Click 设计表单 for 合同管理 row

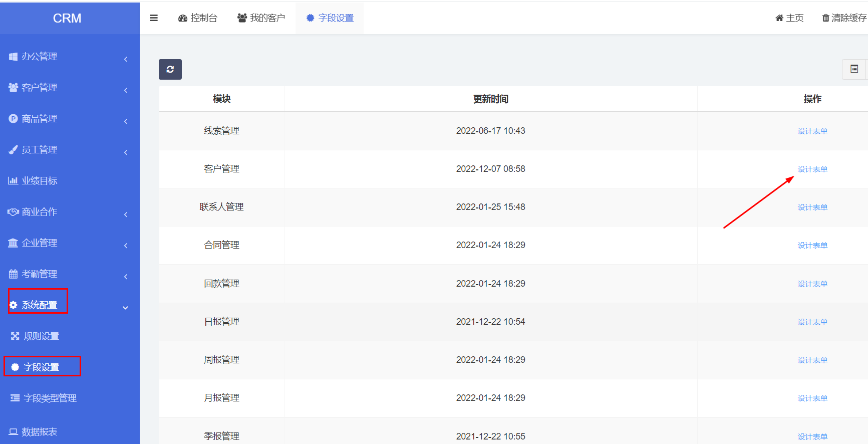pos(812,246)
